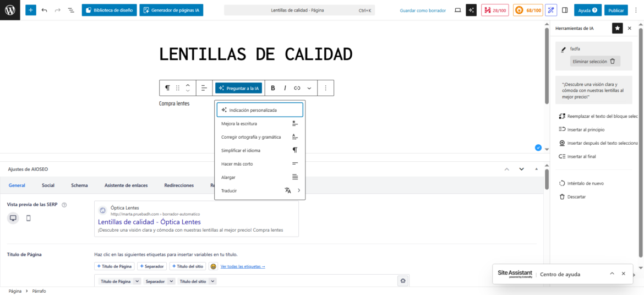Select Hacer más corto

click(260, 164)
